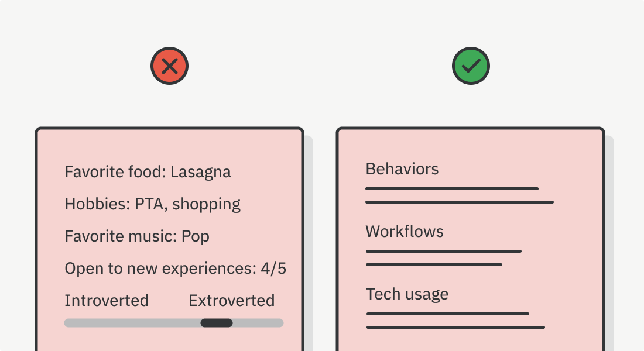Click the first line under Tech usage

click(447, 314)
